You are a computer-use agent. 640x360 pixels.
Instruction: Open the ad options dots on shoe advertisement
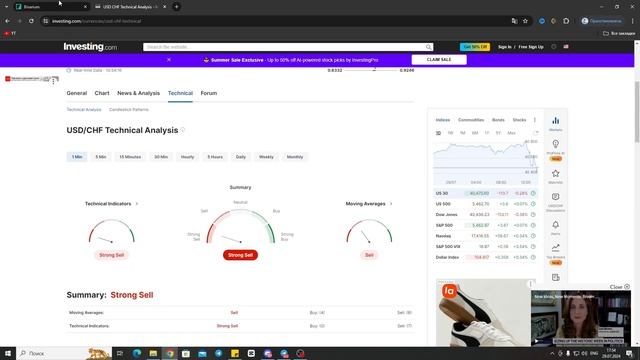click(530, 283)
